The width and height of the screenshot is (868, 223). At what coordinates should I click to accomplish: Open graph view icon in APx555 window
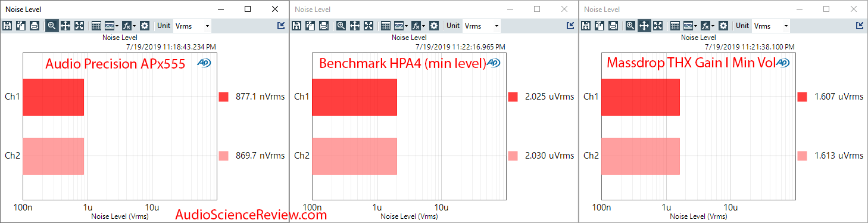click(x=109, y=26)
